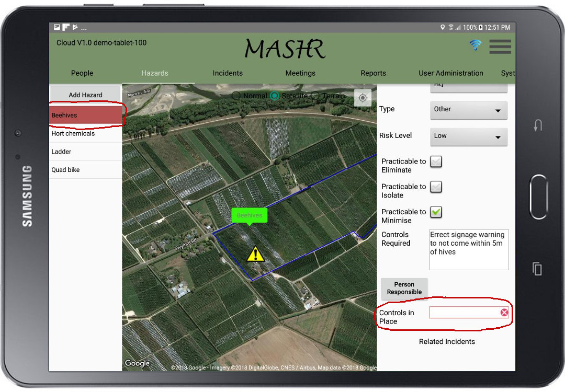Expand the Type dropdown showing Other
Image resolution: width=565 pixels, height=392 pixels.
coord(468,110)
